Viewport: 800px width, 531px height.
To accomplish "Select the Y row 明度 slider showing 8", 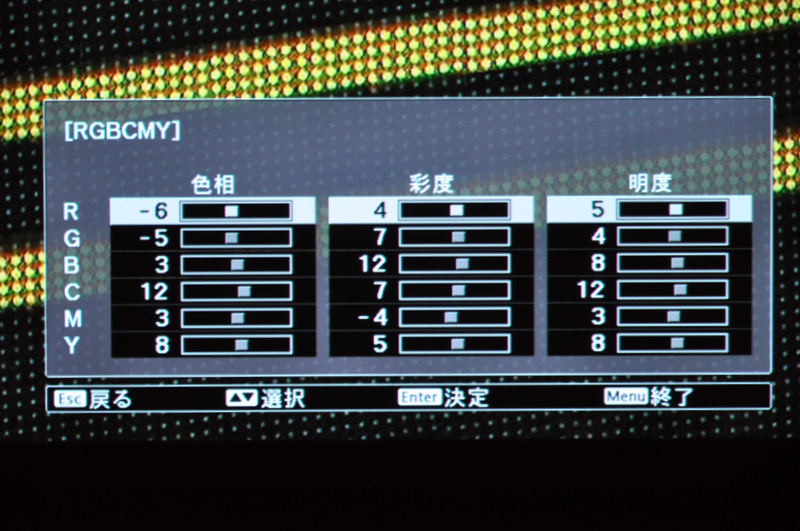I will pos(672,342).
